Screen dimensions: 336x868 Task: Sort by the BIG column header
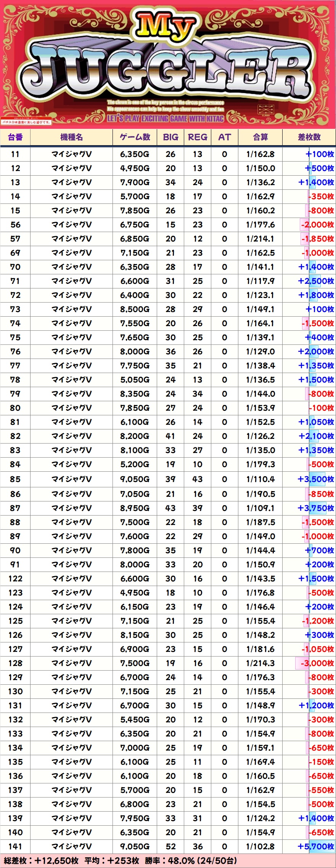point(170,137)
